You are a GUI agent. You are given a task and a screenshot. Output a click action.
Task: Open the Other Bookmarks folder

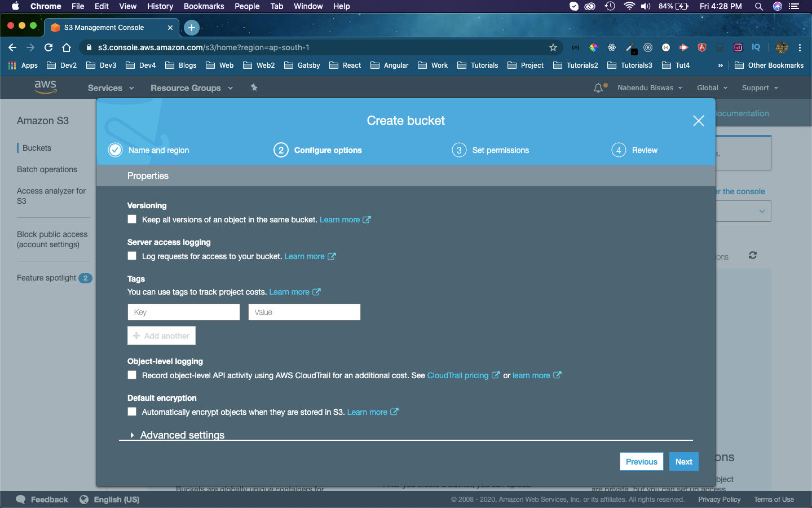pyautogui.click(x=769, y=65)
